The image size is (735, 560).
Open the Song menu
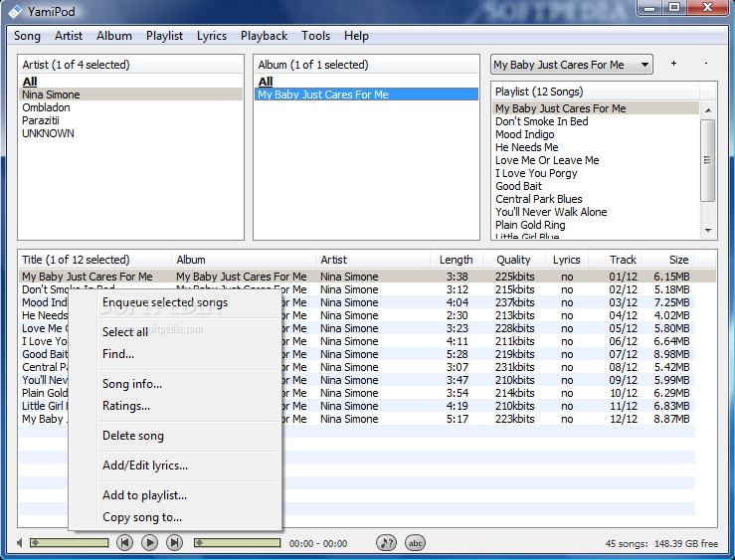coord(27,36)
